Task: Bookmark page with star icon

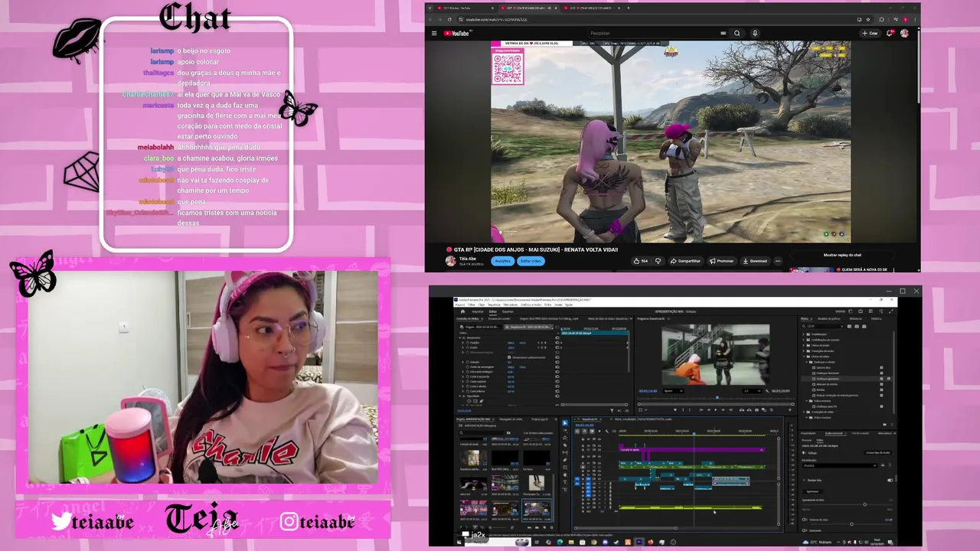Action: (868, 19)
